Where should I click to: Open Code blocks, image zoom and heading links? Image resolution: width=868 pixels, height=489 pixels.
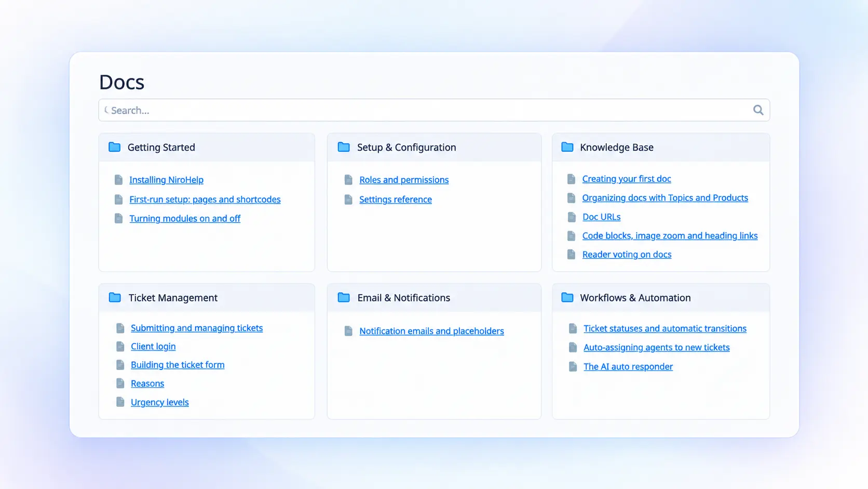point(670,236)
